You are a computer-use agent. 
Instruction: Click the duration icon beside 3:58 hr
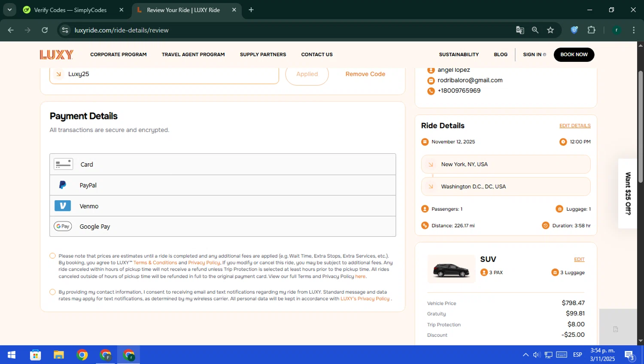click(x=546, y=226)
